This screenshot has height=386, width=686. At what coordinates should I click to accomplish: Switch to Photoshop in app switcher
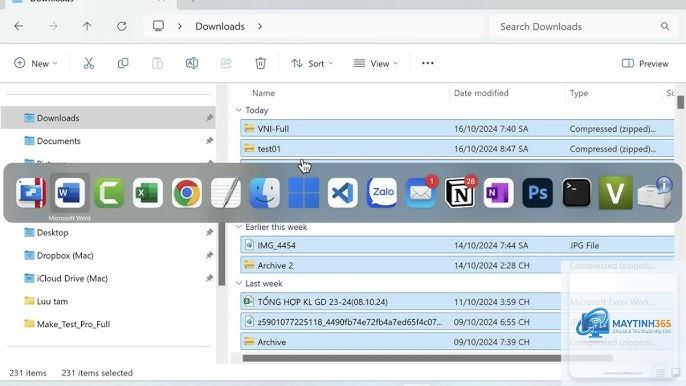click(538, 193)
